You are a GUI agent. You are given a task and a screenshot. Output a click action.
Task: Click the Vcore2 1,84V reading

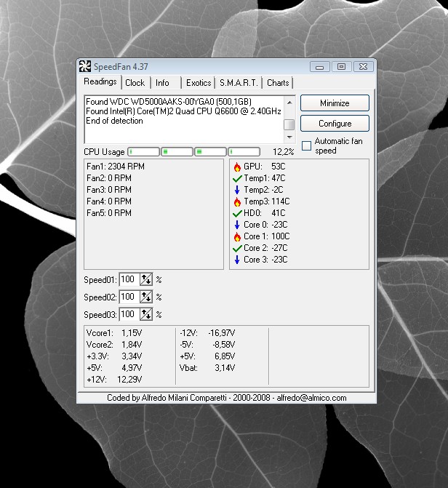click(x=114, y=345)
